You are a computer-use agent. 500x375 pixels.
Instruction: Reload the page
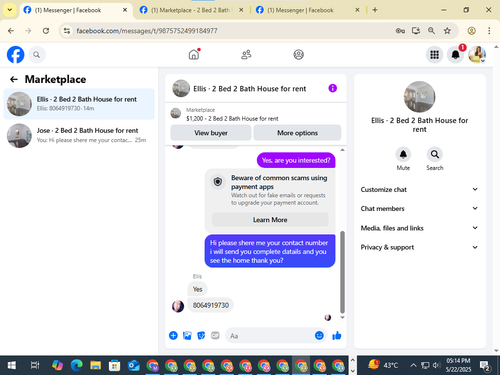click(x=46, y=31)
